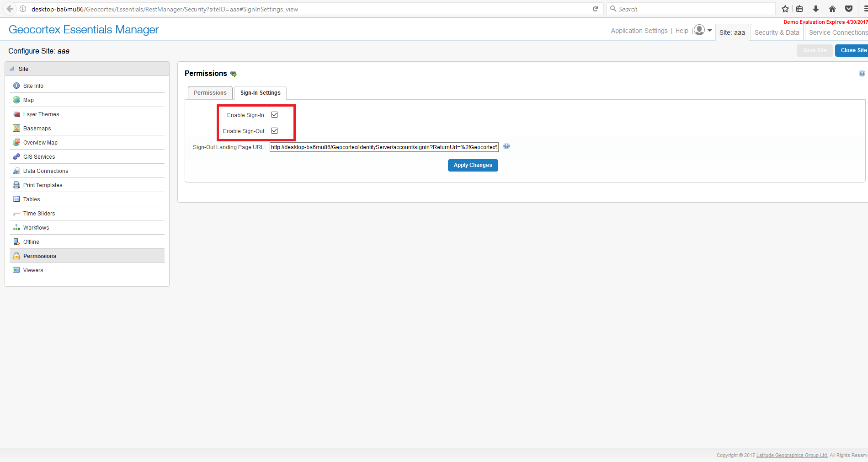Click the browser address bar

(309, 9)
